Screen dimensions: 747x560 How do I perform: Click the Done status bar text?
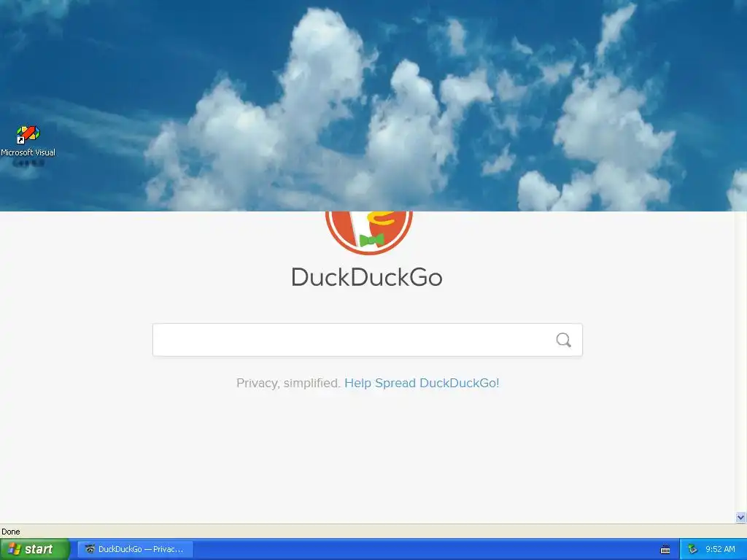pyautogui.click(x=11, y=532)
